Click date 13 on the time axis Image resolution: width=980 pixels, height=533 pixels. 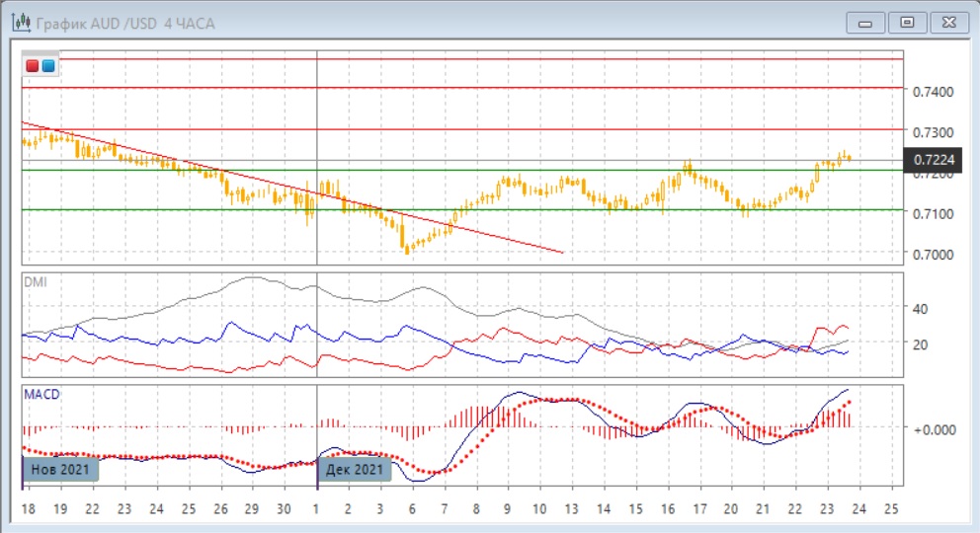pyautogui.click(x=571, y=509)
